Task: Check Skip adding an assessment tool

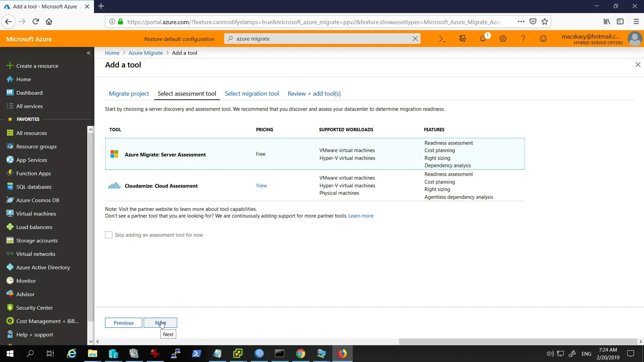Action: pyautogui.click(x=109, y=235)
